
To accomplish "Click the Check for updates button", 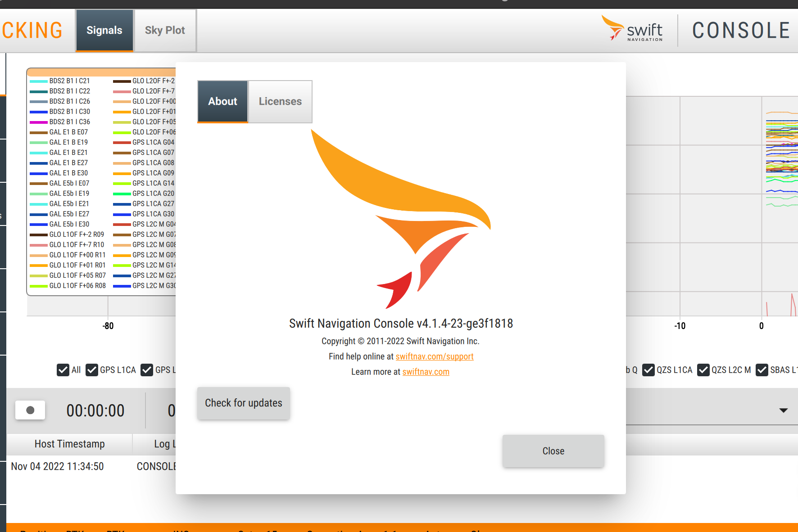I will pyautogui.click(x=244, y=403).
